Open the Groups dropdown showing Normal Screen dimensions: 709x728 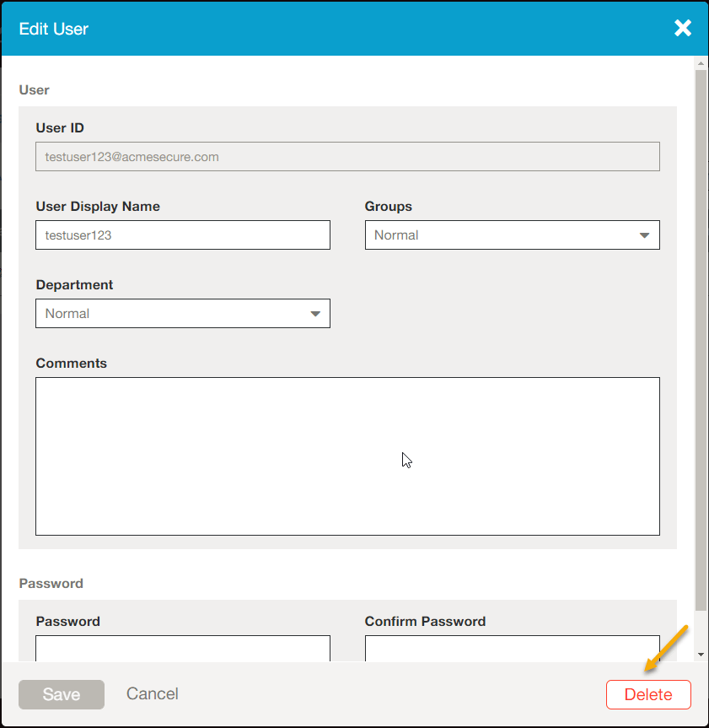[x=512, y=235]
